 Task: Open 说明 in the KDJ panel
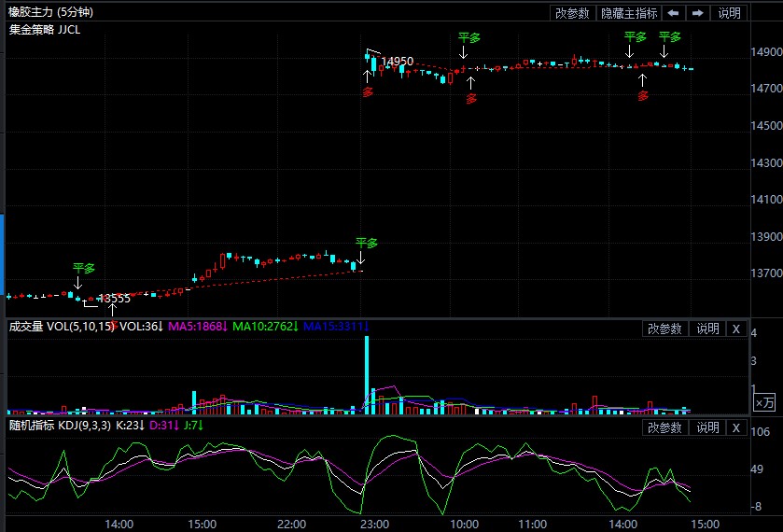(x=707, y=427)
